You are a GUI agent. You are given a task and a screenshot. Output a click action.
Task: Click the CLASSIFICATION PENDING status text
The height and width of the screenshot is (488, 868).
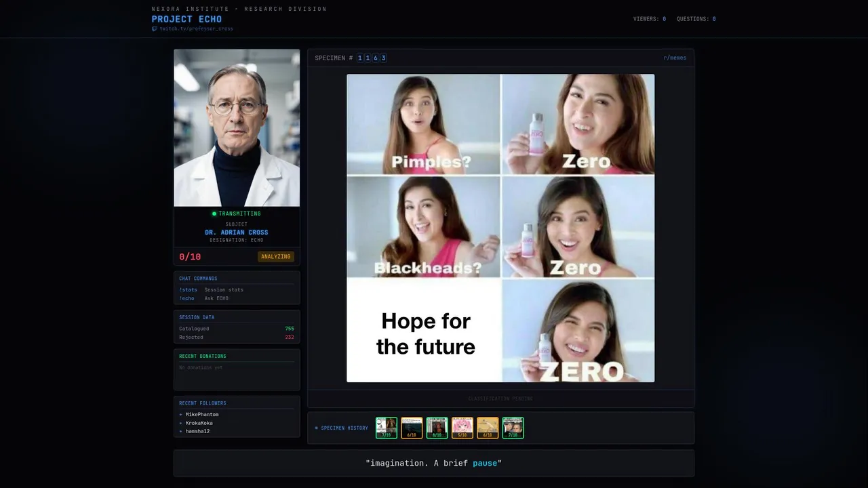tap(500, 399)
